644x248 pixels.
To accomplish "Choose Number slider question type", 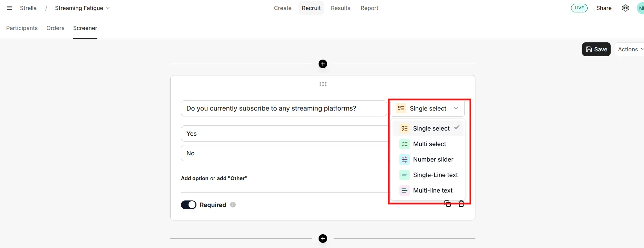I will coord(429,159).
